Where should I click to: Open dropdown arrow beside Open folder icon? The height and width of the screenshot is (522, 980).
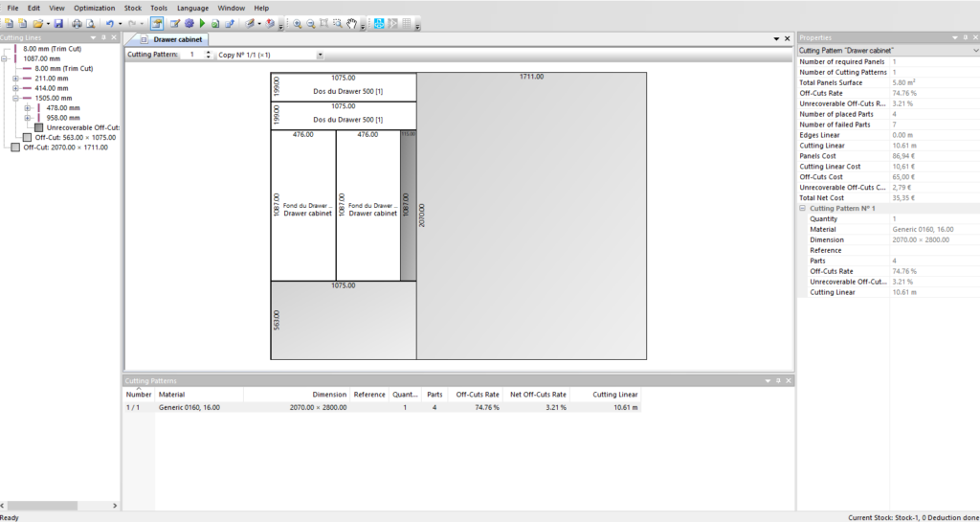48,24
